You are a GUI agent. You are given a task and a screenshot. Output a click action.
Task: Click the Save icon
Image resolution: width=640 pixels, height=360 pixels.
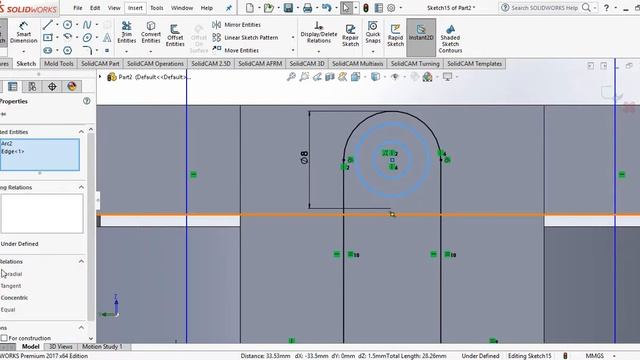coord(288,8)
